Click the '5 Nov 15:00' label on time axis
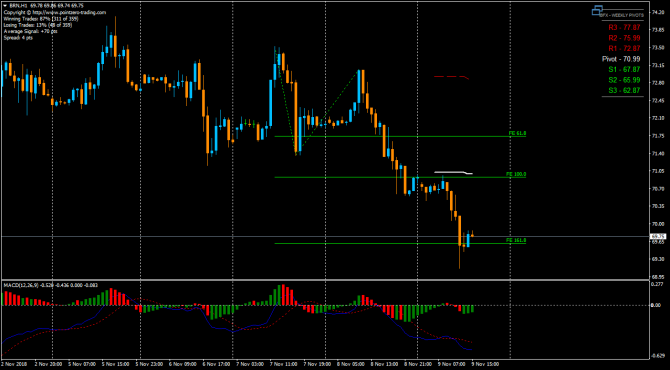This screenshot has height=370, width=670. 115,364
